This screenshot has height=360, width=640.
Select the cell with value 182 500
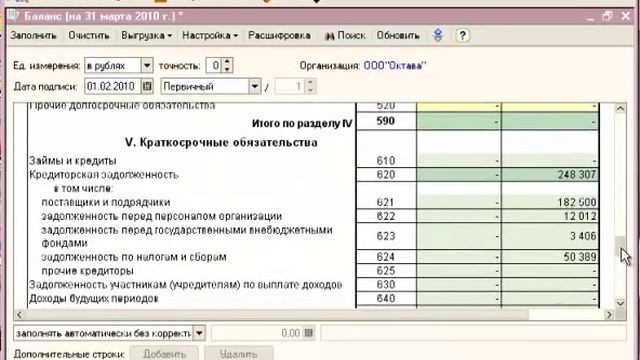coord(550,202)
